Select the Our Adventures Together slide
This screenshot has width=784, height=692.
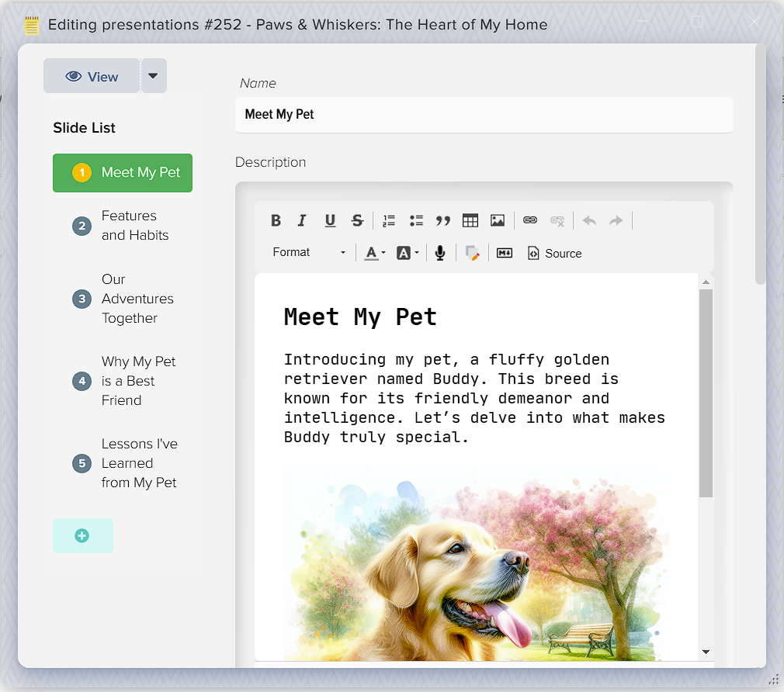coord(123,299)
